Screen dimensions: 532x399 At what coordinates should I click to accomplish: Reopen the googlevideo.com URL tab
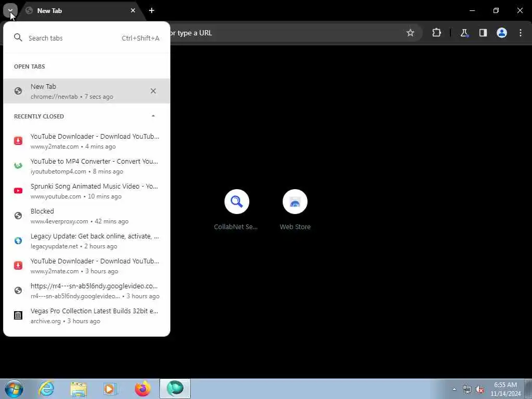click(87, 290)
